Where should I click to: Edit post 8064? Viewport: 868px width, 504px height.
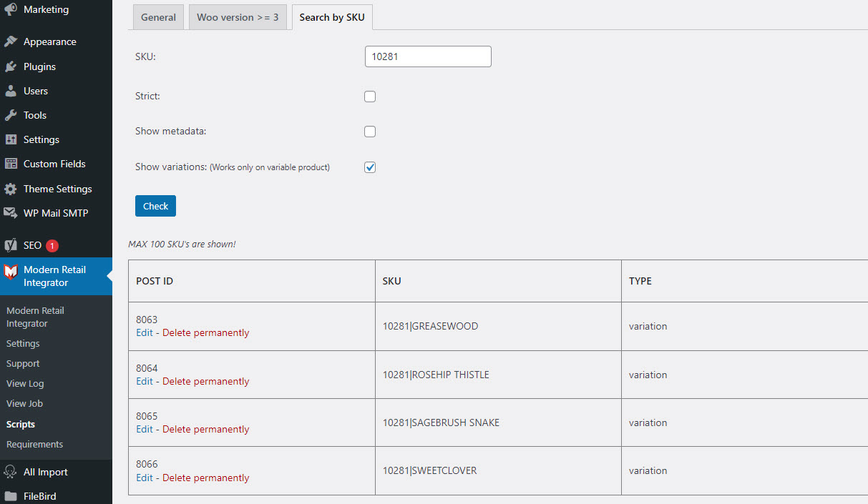click(145, 381)
